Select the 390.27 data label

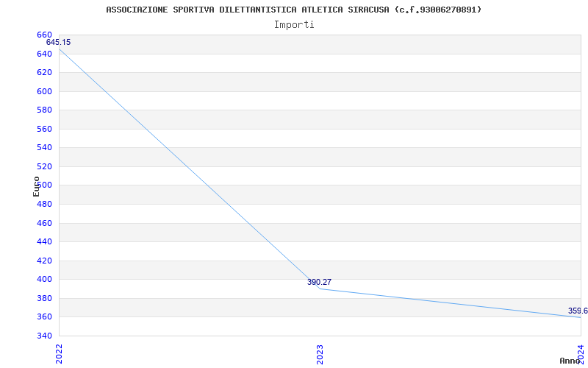(319, 283)
